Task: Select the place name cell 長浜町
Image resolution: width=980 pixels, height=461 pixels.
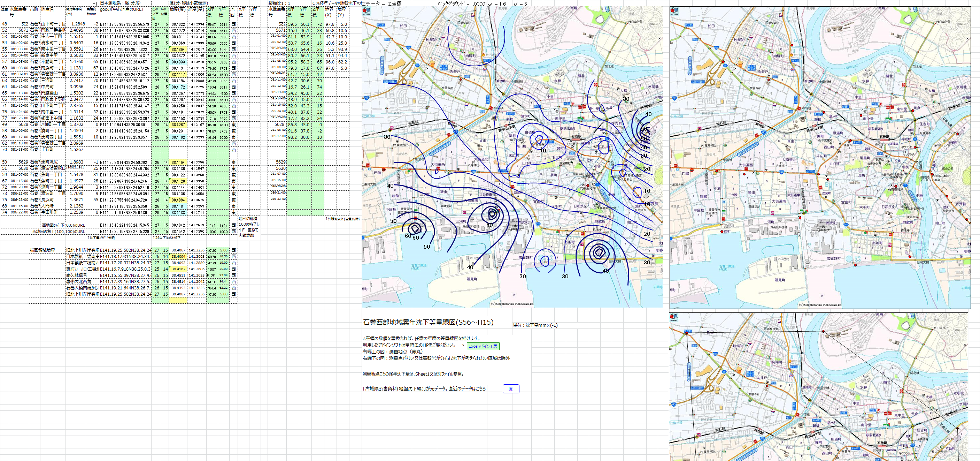Action: pyautogui.click(x=53, y=199)
